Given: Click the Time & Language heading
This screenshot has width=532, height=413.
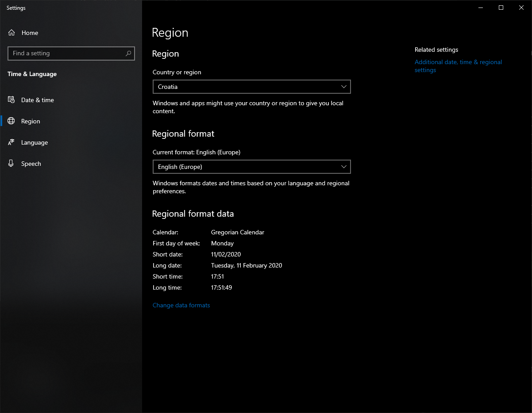Looking at the screenshot, I should 32,74.
